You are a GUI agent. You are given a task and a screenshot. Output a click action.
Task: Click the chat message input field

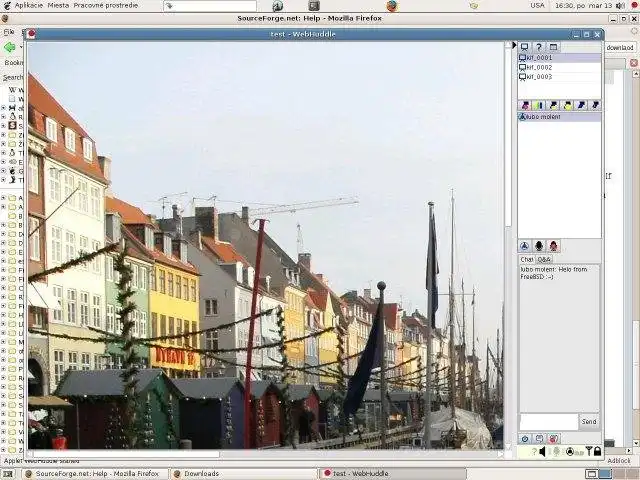(x=548, y=421)
